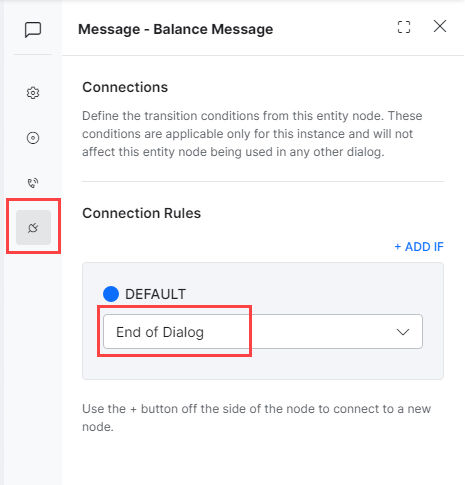Open voice call properties phone icon
Image resolution: width=465 pixels, height=485 pixels.
pos(33,183)
